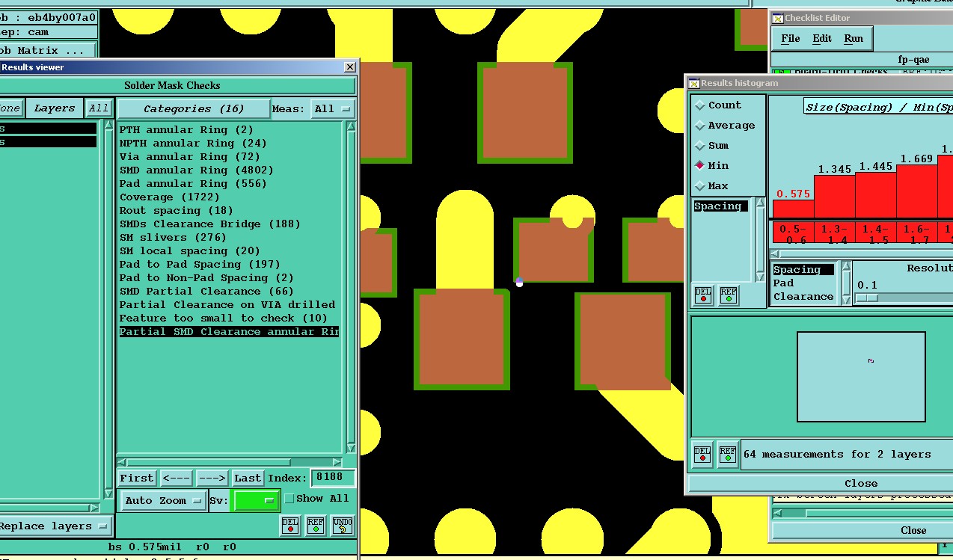
Task: Open Results histogram window menu icon
Action: pyautogui.click(x=693, y=83)
